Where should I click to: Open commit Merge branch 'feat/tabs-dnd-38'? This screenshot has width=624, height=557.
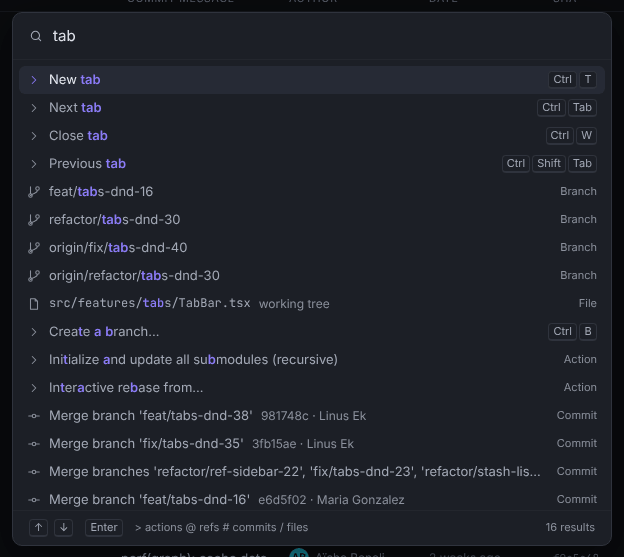312,416
